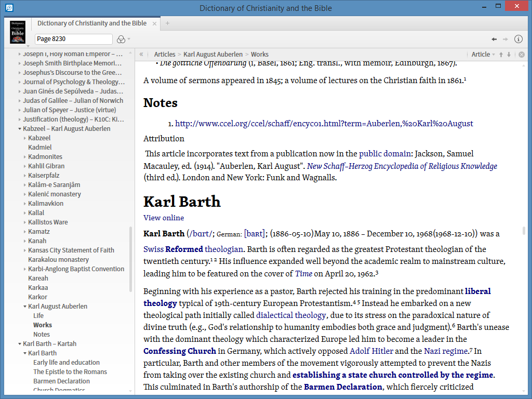Go back with the left arrow
Screen dimensions: 532x399
(x=494, y=39)
